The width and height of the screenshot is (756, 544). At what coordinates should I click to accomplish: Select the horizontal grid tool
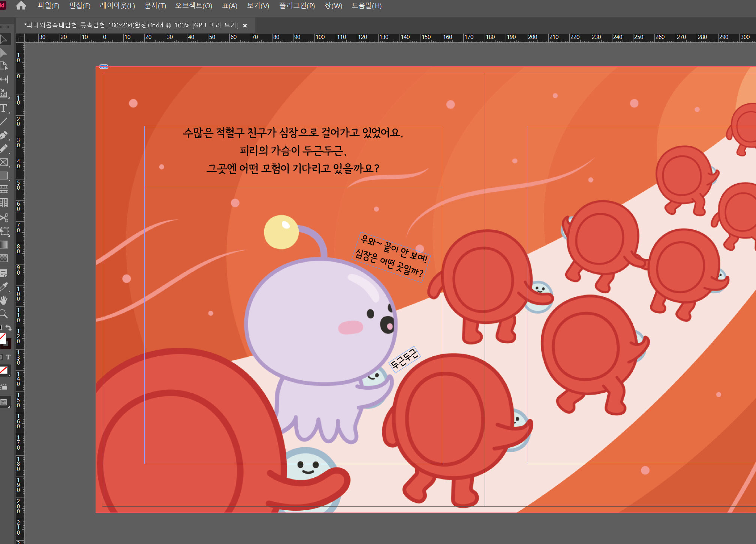pos(4,189)
